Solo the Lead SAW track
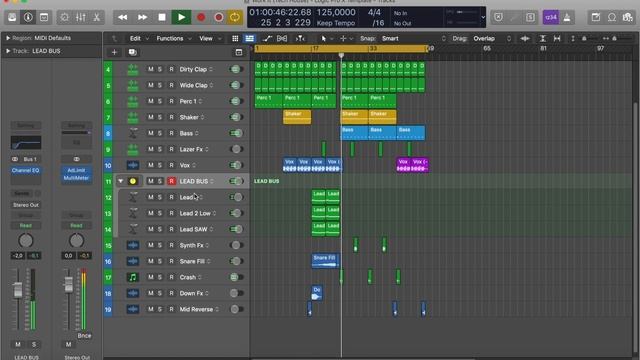Image resolution: width=640 pixels, height=360 pixels. coord(160,229)
